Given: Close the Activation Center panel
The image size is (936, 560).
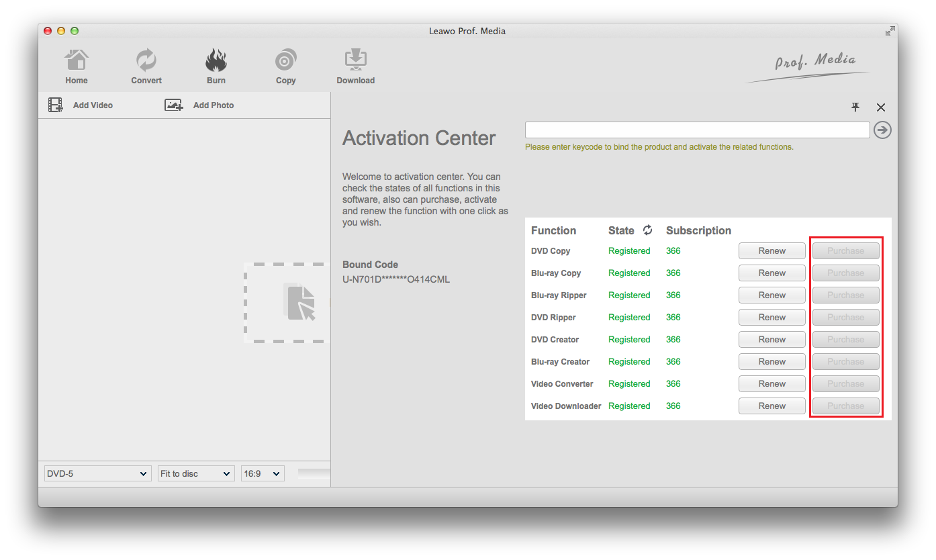Looking at the screenshot, I should (881, 107).
